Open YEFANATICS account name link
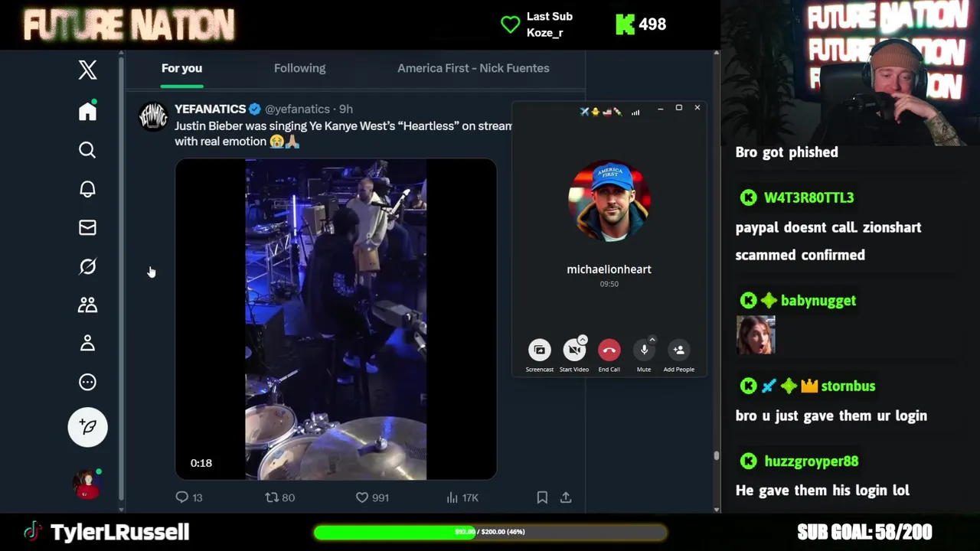980x551 pixels. tap(210, 109)
